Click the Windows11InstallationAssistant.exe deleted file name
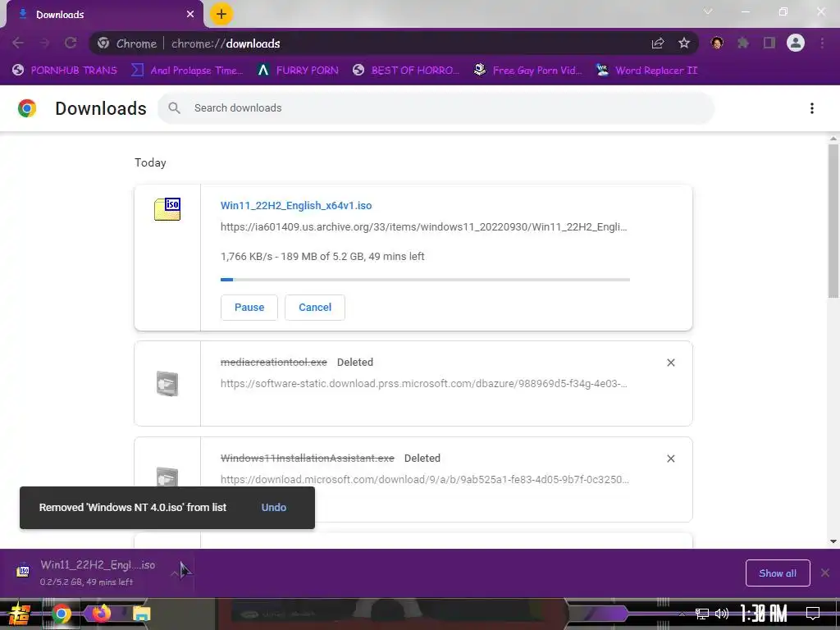The height and width of the screenshot is (630, 840). (308, 459)
